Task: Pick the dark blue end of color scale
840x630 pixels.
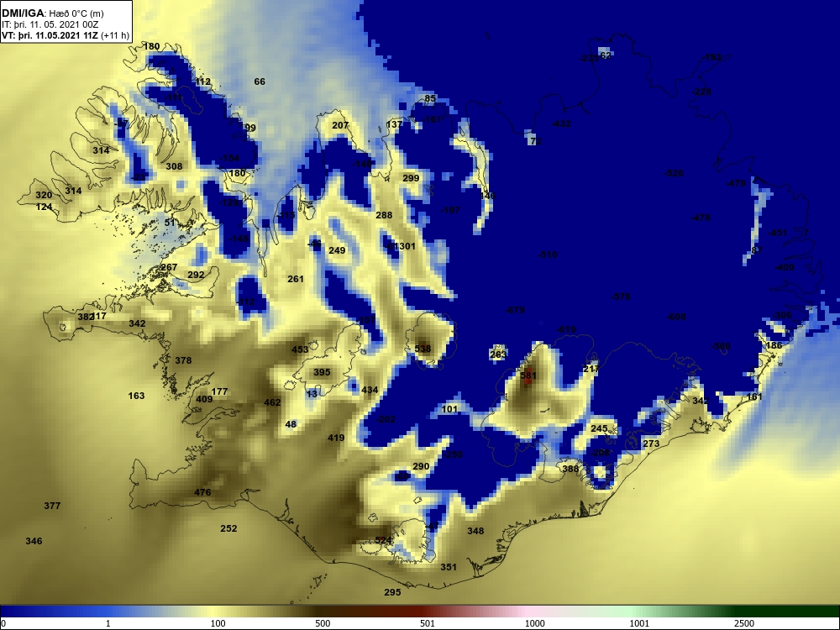Action: pyautogui.click(x=11, y=612)
